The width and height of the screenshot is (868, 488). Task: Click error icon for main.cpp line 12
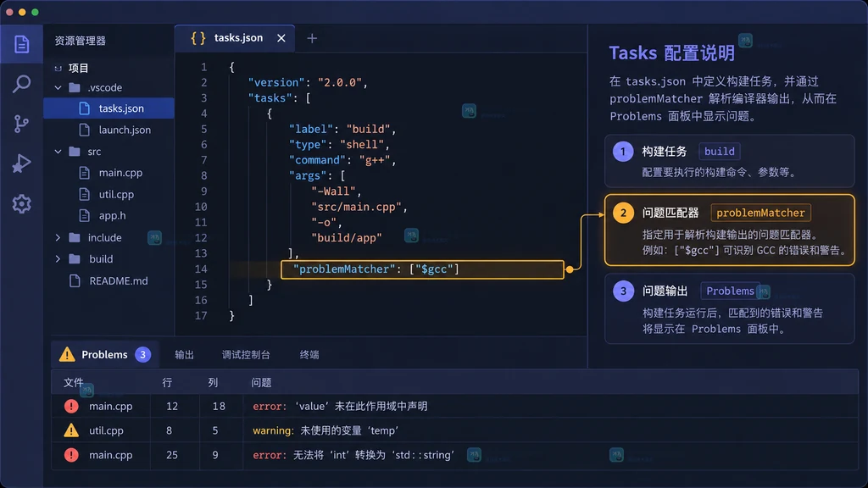click(x=71, y=406)
